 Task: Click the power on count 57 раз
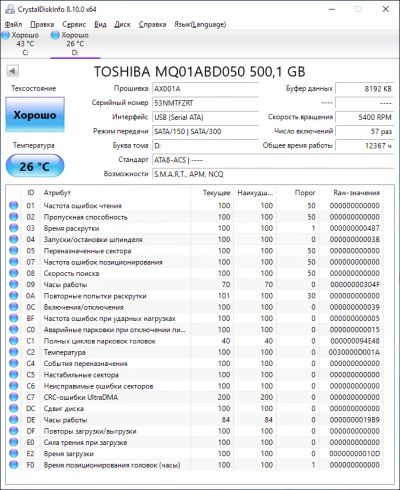click(x=364, y=131)
